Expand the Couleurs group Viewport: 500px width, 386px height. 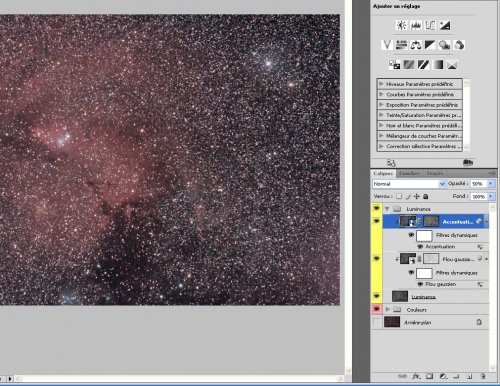tap(387, 309)
